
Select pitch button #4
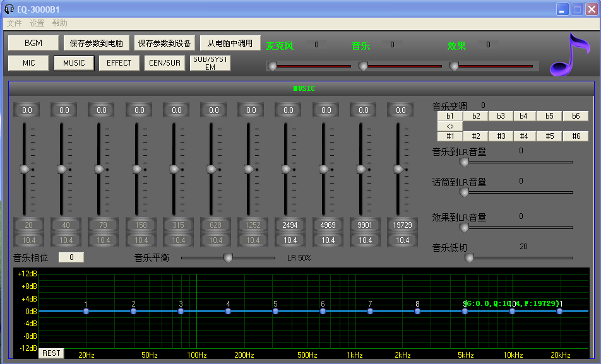[x=524, y=136]
